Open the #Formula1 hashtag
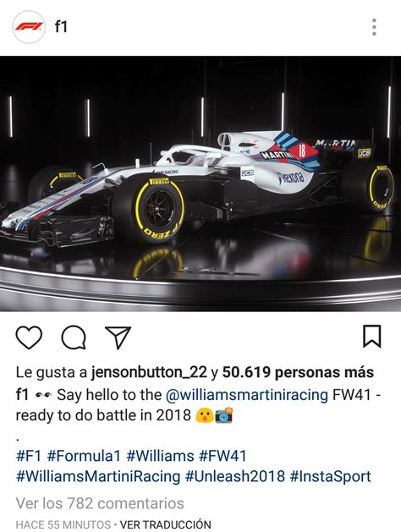The width and height of the screenshot is (401, 532). click(x=84, y=455)
